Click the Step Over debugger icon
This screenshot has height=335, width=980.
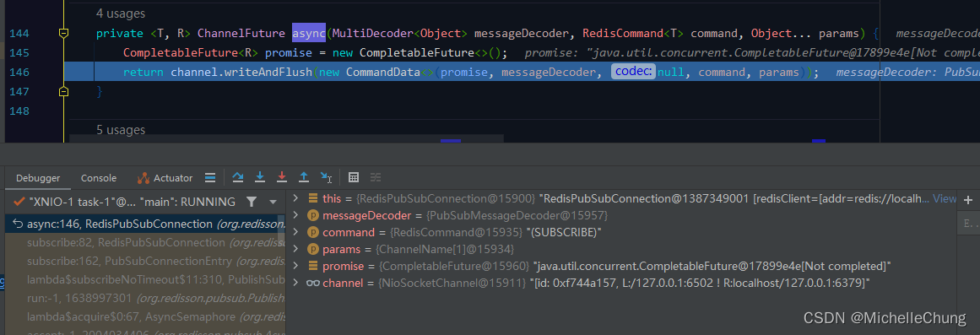pos(237,177)
